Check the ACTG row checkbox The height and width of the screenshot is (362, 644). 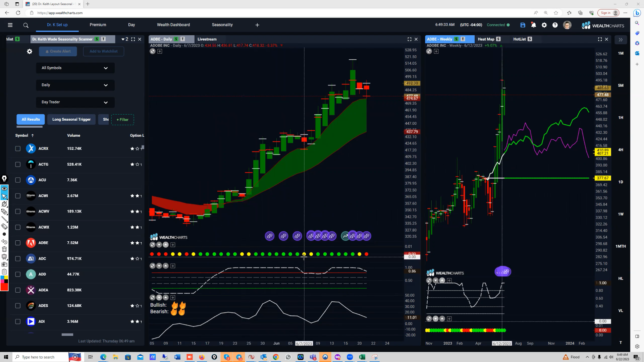point(18,164)
